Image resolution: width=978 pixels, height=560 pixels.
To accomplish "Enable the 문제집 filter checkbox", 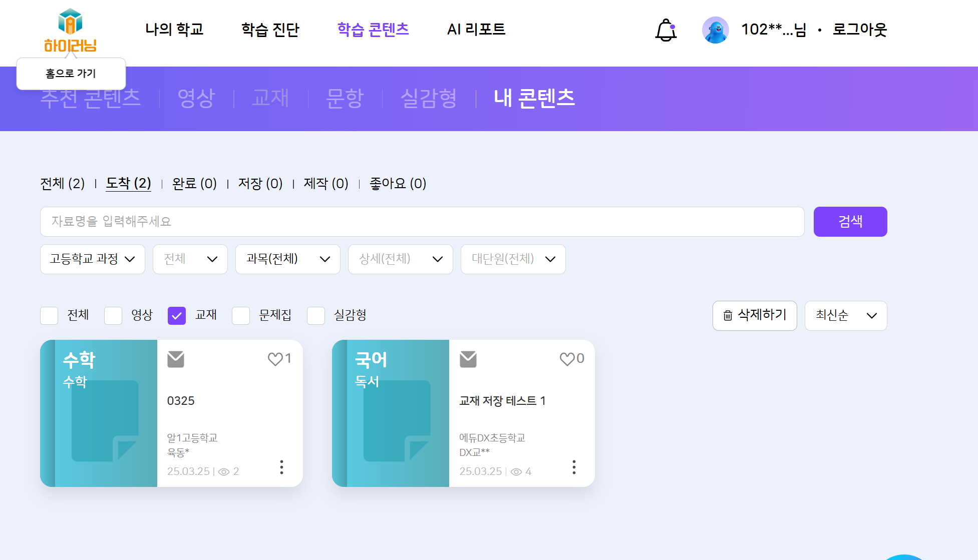I will point(241,316).
